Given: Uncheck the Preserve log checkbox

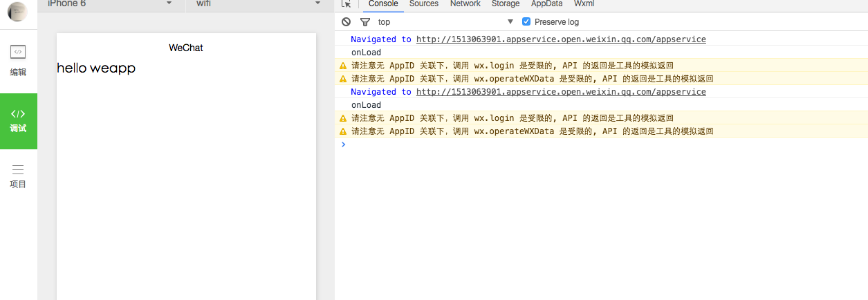Looking at the screenshot, I should click(526, 22).
